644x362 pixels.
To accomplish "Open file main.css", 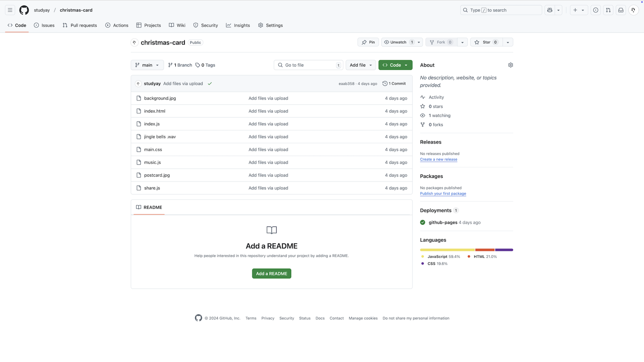I will (153, 149).
